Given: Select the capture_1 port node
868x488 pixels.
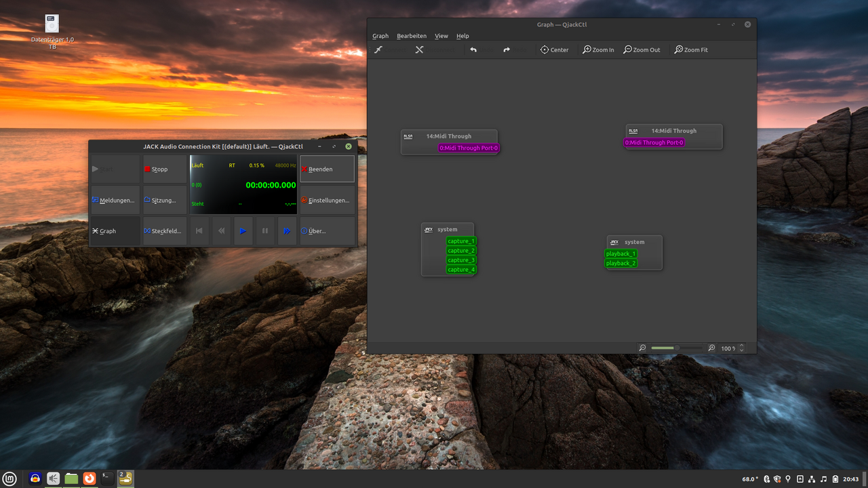Looking at the screenshot, I should pyautogui.click(x=461, y=241).
